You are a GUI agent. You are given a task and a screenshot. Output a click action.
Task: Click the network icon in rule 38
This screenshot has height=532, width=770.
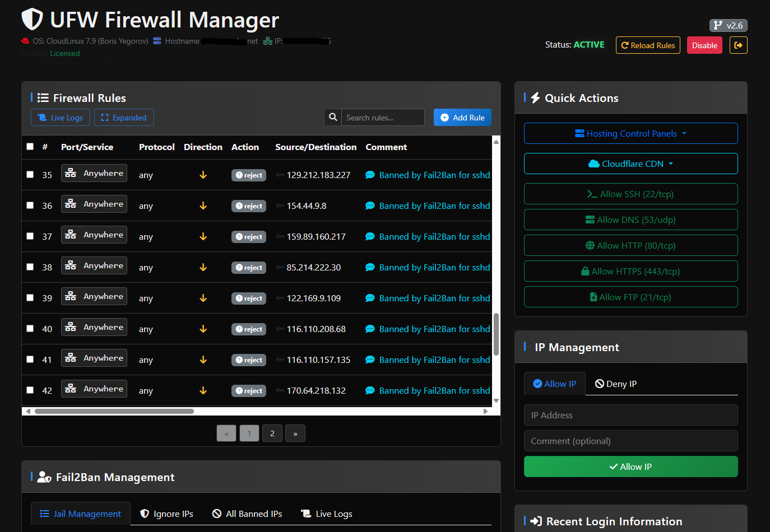pos(71,265)
